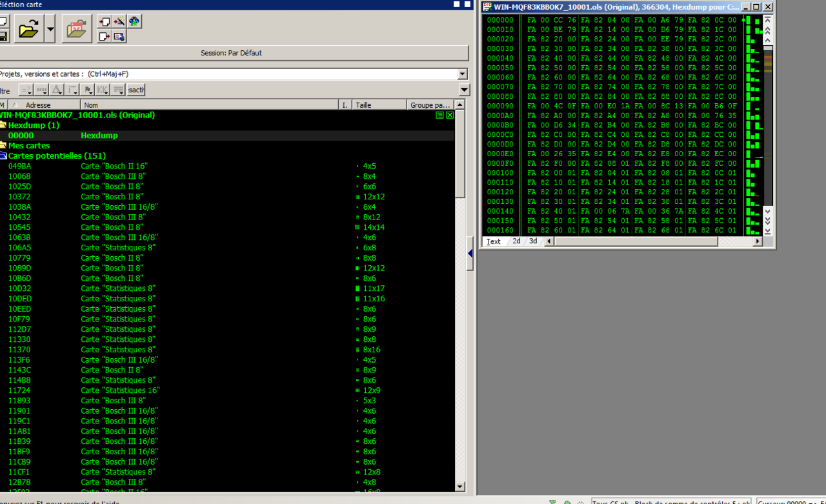Select map 10D32 Carte "Statistiques 8"
Image resolution: width=826 pixels, height=504 pixels.
click(x=227, y=288)
